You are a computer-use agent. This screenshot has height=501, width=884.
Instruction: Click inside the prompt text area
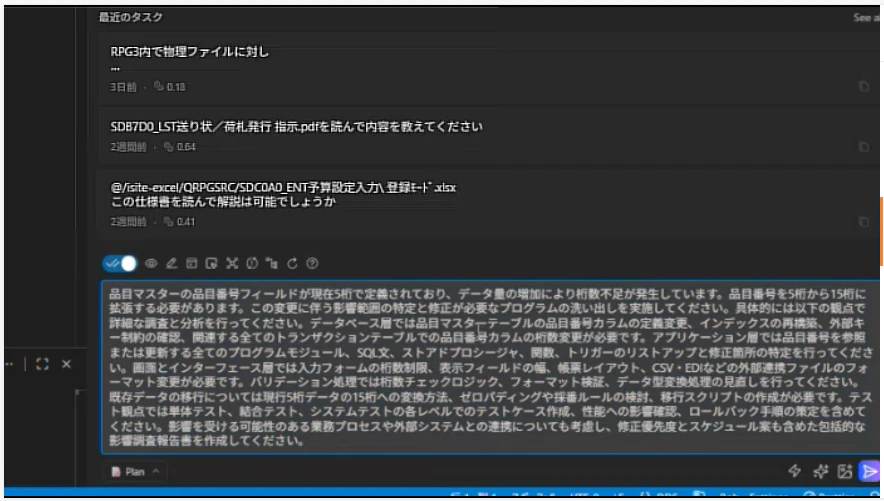click(x=489, y=367)
